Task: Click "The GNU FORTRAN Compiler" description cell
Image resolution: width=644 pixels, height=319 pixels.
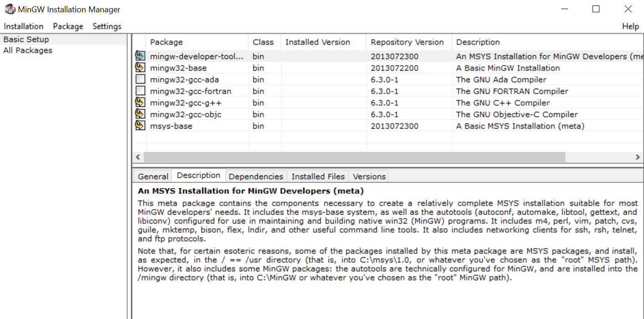Action: (512, 91)
